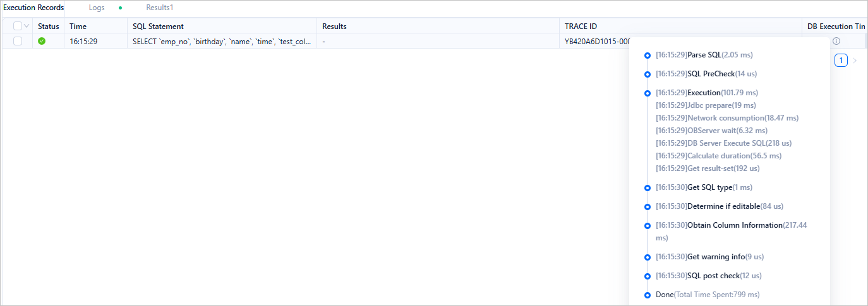Click the TRACE ID value YB420A6D1015
The image size is (868, 306).
(598, 41)
